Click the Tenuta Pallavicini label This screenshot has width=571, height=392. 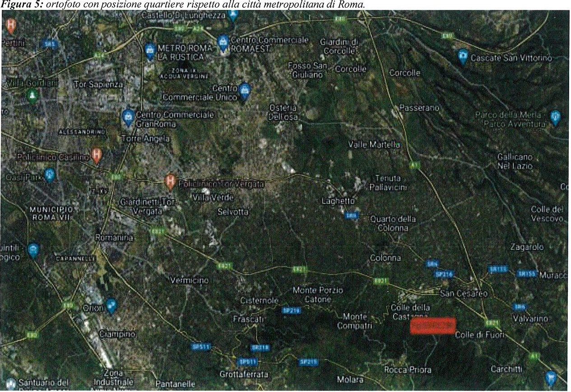point(388,183)
